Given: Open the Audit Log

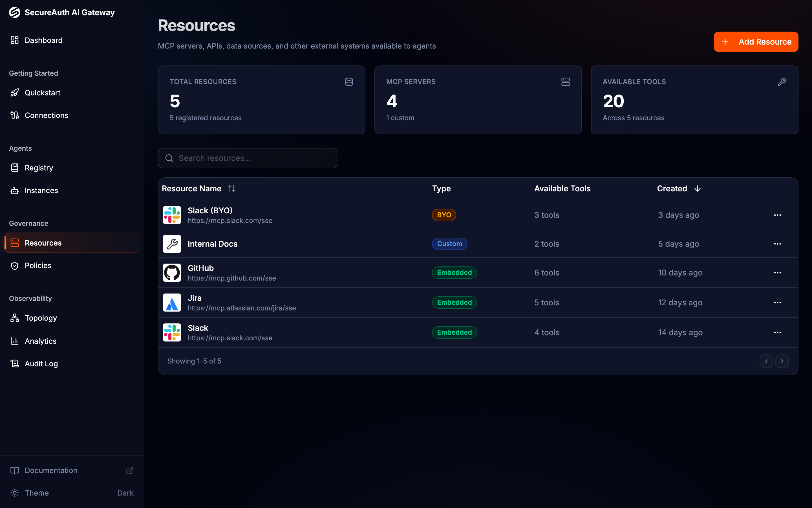Looking at the screenshot, I should click(x=72, y=364).
